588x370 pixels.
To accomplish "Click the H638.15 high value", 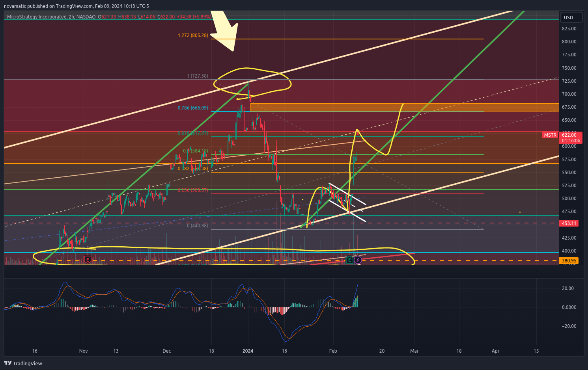I will tap(127, 17).
